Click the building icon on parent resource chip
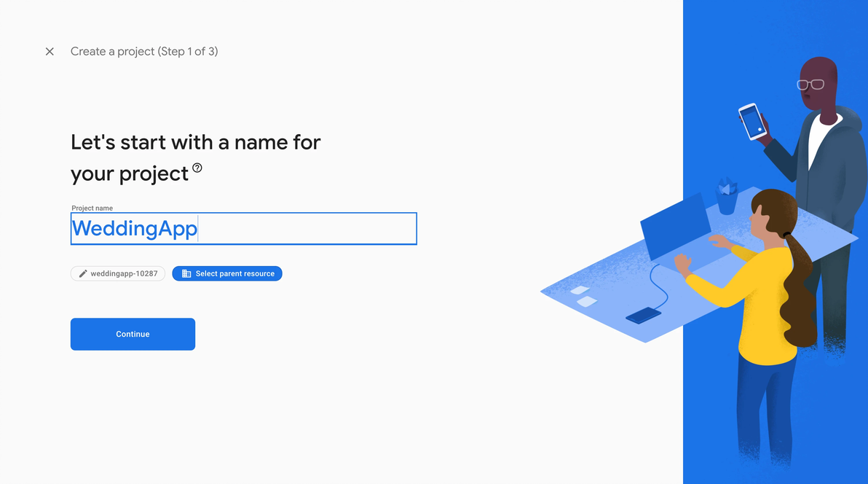 [186, 274]
